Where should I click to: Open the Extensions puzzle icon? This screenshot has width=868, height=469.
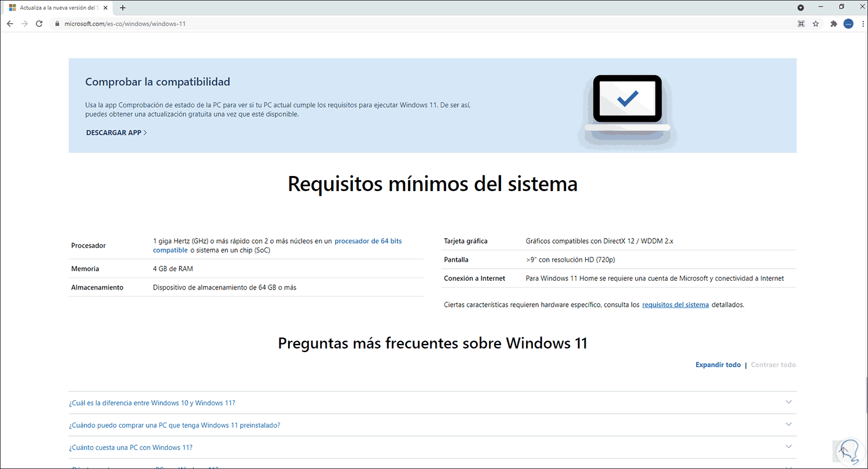click(x=834, y=24)
